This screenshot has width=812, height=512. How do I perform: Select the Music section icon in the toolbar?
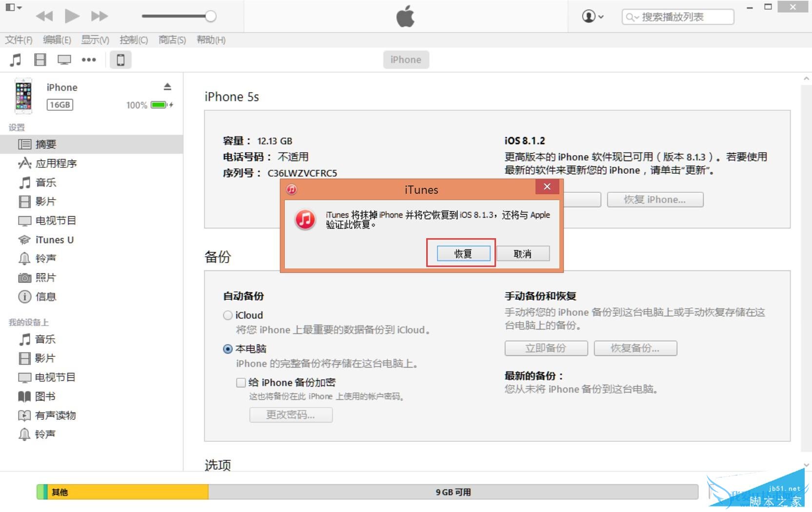coord(16,59)
